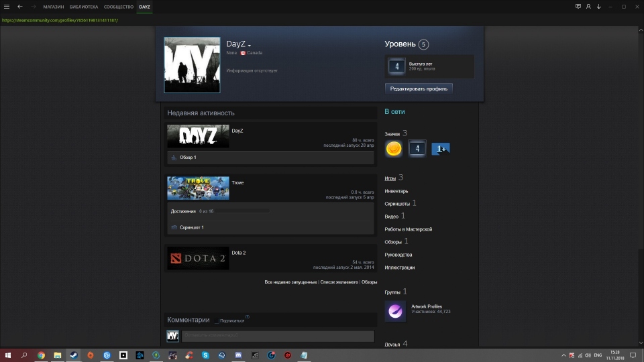Click the Обзор 1 link under DayZ

tap(188, 157)
